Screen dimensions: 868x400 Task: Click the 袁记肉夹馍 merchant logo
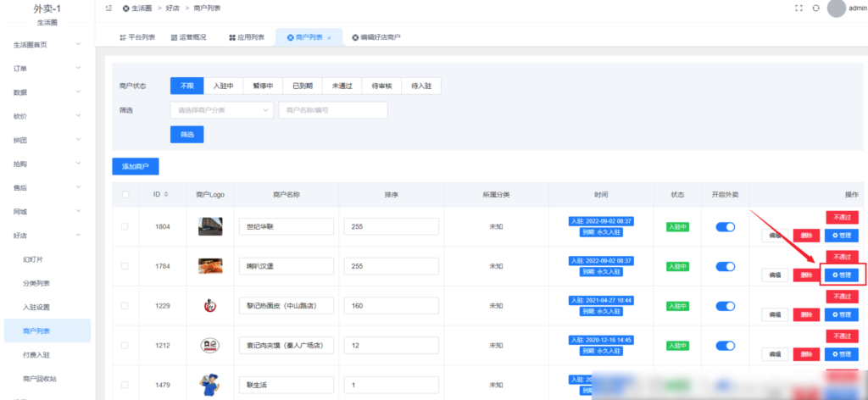(x=210, y=345)
